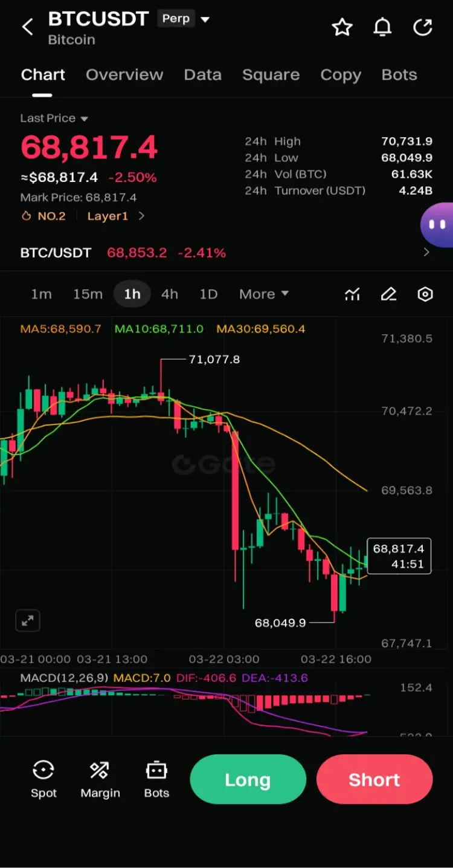
Task: Tap the share arrow icon at the top right
Action: tap(423, 27)
